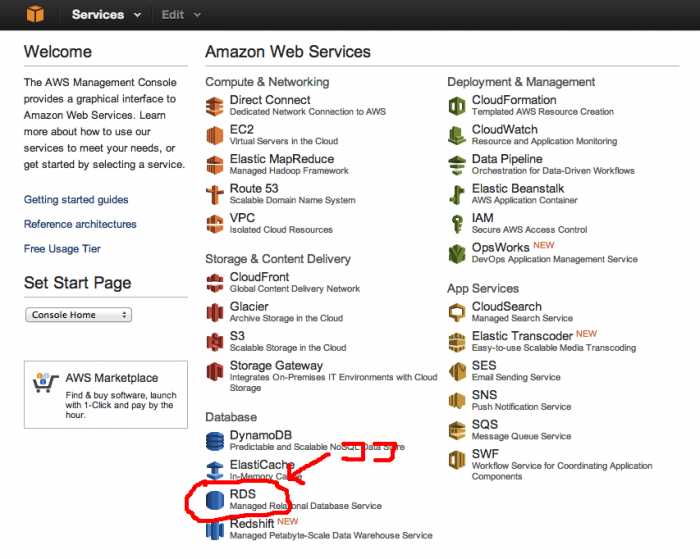Click the Elastic Beanstalk icon

click(457, 195)
